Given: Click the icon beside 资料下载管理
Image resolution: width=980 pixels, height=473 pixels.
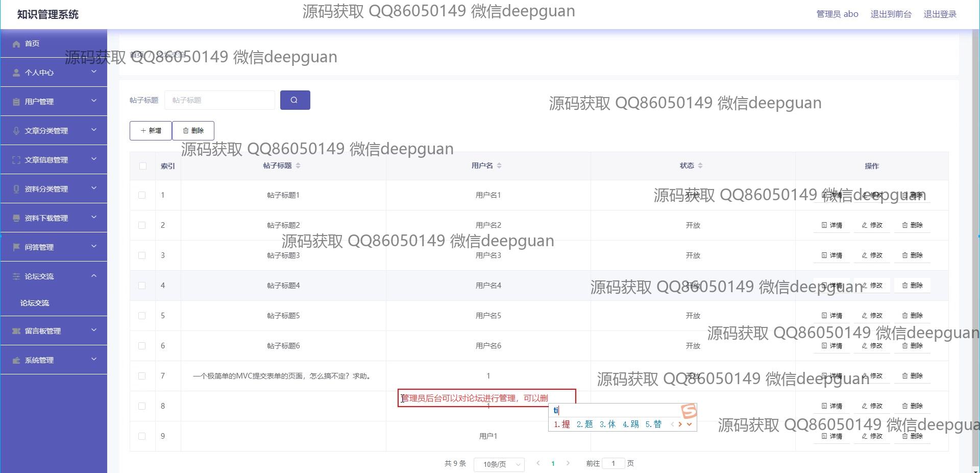Looking at the screenshot, I should click(x=16, y=218).
